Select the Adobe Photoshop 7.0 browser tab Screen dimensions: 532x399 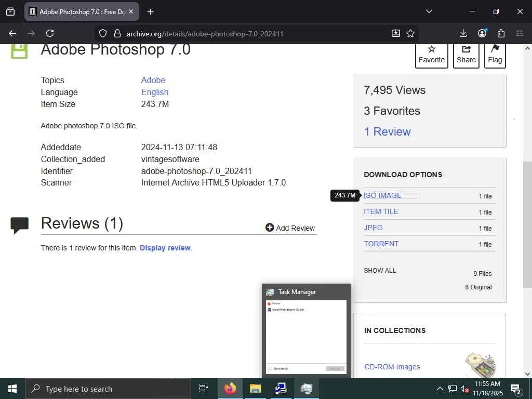tap(82, 11)
